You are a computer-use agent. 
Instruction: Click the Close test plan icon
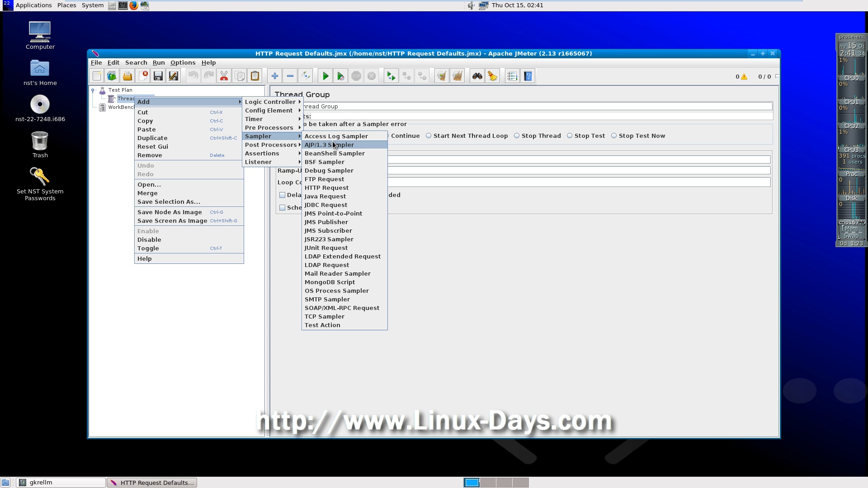click(143, 76)
